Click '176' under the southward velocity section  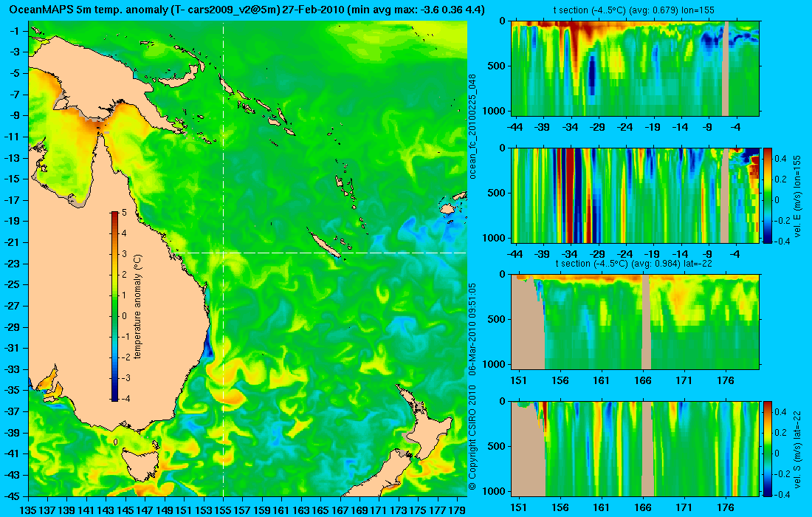(726, 507)
